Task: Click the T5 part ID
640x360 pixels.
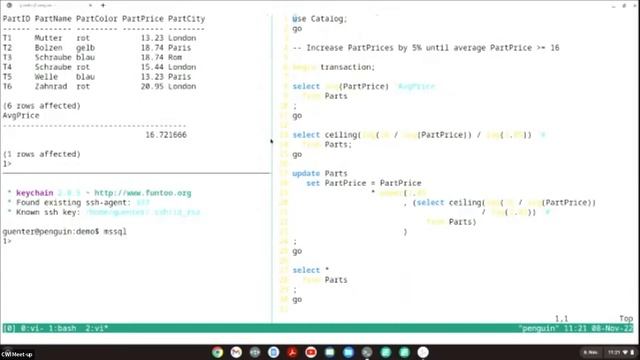Action: click(x=7, y=77)
